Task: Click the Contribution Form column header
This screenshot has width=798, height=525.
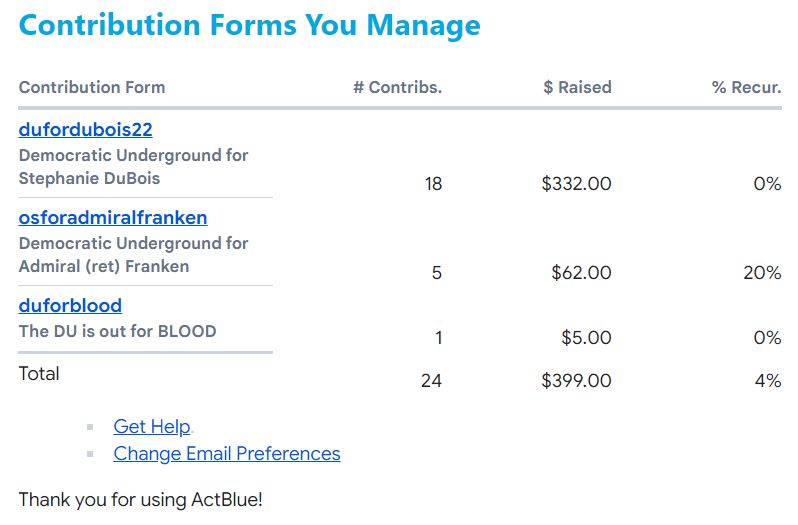Action: point(92,87)
